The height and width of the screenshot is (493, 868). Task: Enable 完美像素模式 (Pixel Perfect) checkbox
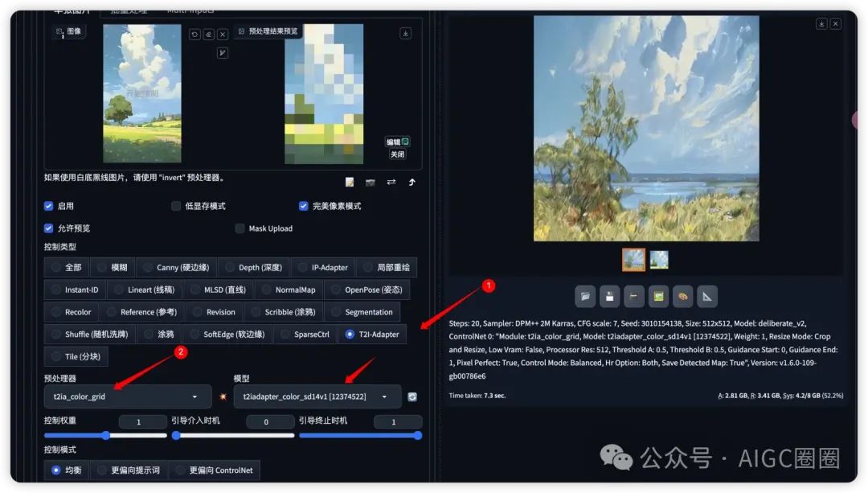pyautogui.click(x=303, y=206)
